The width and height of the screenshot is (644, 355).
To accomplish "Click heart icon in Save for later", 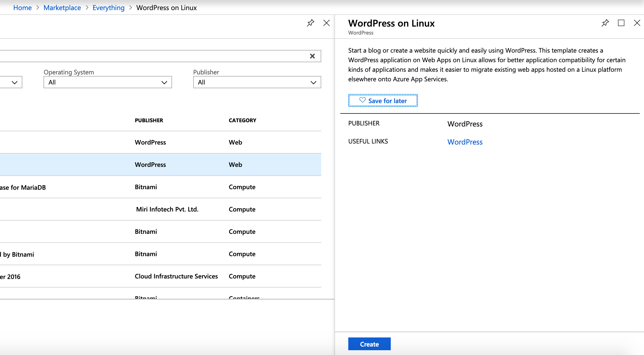I will [x=362, y=100].
